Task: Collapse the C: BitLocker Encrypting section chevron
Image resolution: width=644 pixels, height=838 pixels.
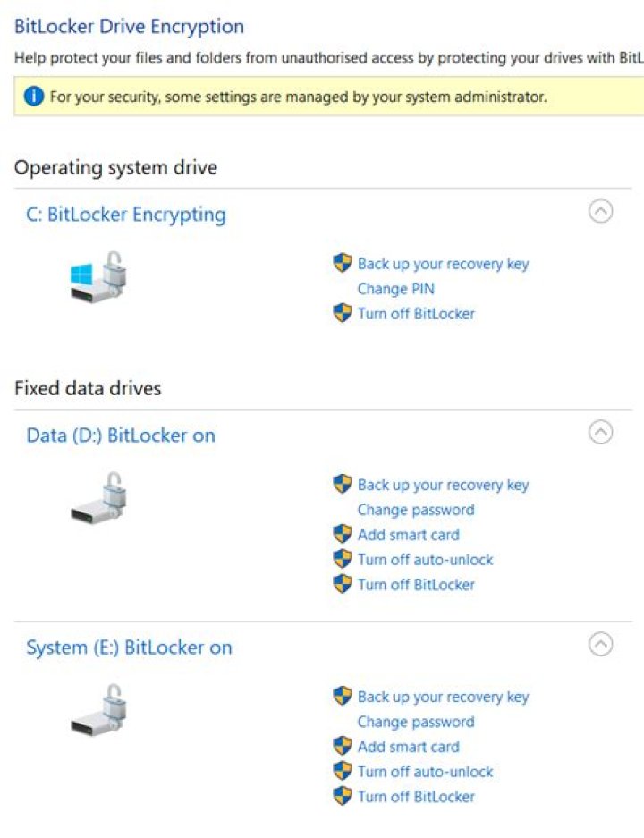Action: tap(601, 211)
